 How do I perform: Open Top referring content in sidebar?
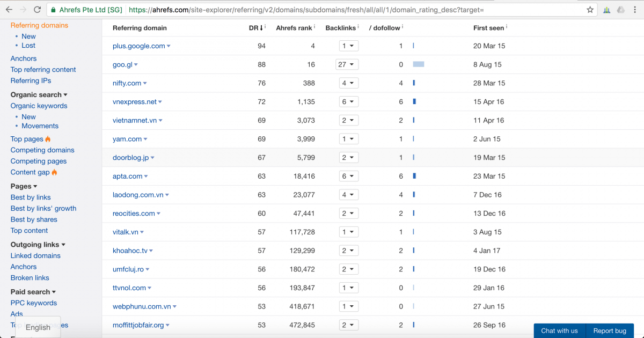pos(43,70)
